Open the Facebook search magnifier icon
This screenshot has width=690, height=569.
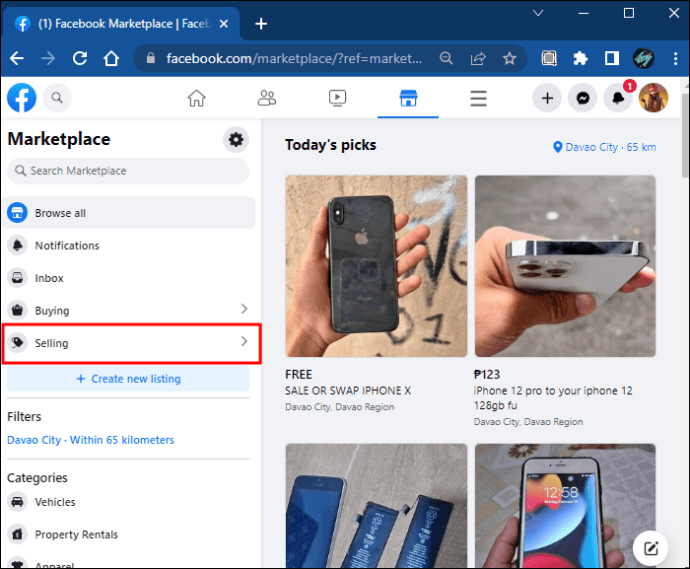(x=57, y=98)
